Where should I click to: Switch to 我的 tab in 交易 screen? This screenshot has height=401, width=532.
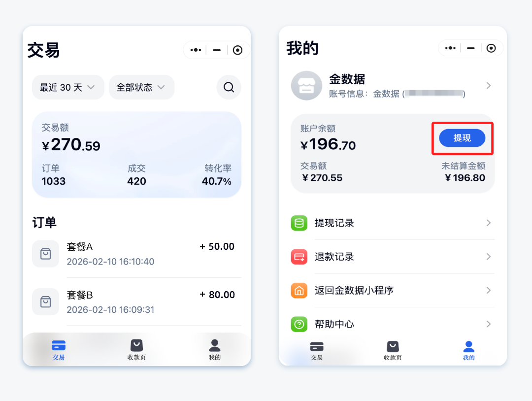pos(214,350)
